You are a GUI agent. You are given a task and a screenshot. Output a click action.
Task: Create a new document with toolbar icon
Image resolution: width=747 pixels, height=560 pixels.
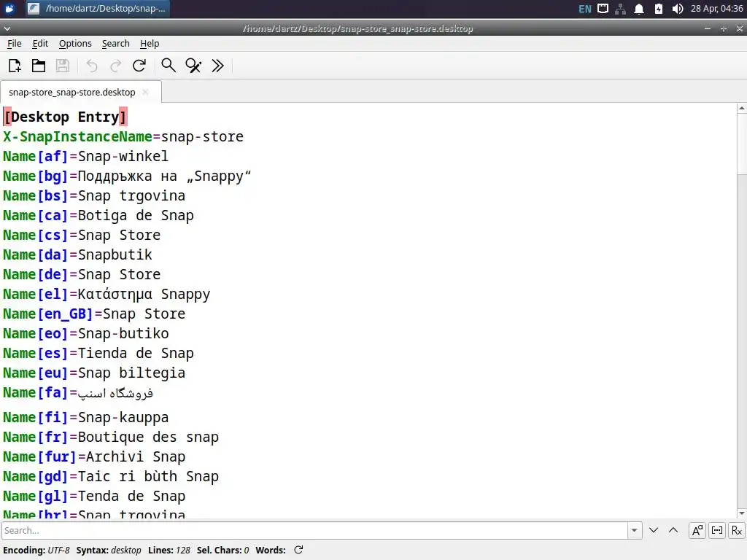coord(15,66)
